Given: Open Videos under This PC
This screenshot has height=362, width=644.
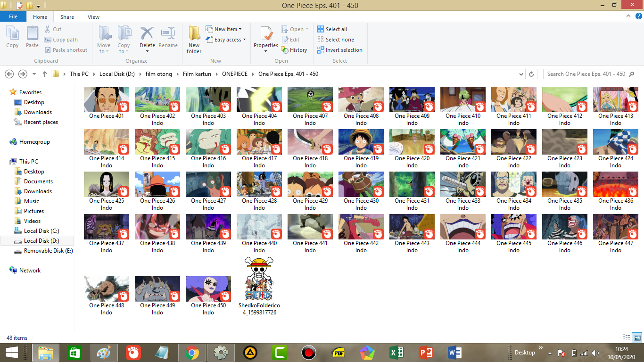Looking at the screenshot, I should pos(32,221).
